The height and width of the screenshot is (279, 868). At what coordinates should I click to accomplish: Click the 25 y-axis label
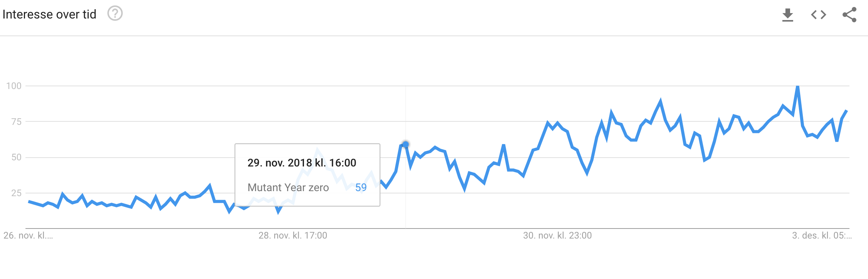[x=17, y=193]
